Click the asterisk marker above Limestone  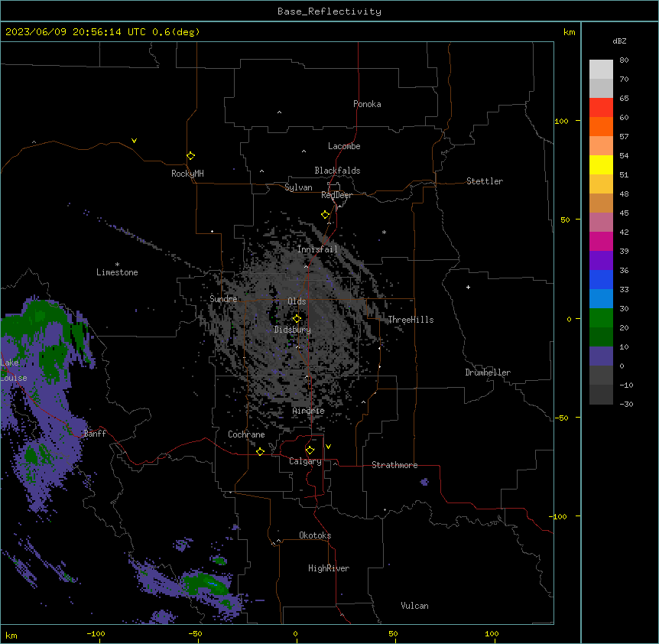[117, 265]
